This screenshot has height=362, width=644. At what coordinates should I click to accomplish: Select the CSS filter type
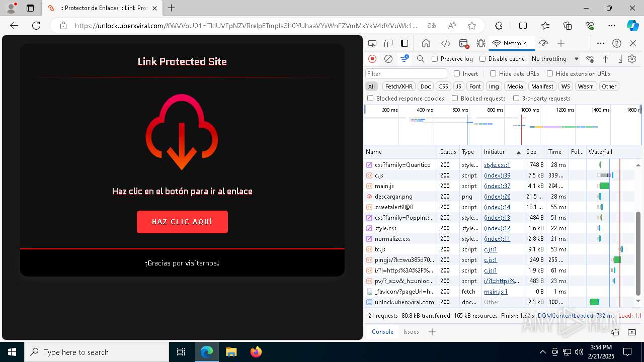pyautogui.click(x=443, y=86)
